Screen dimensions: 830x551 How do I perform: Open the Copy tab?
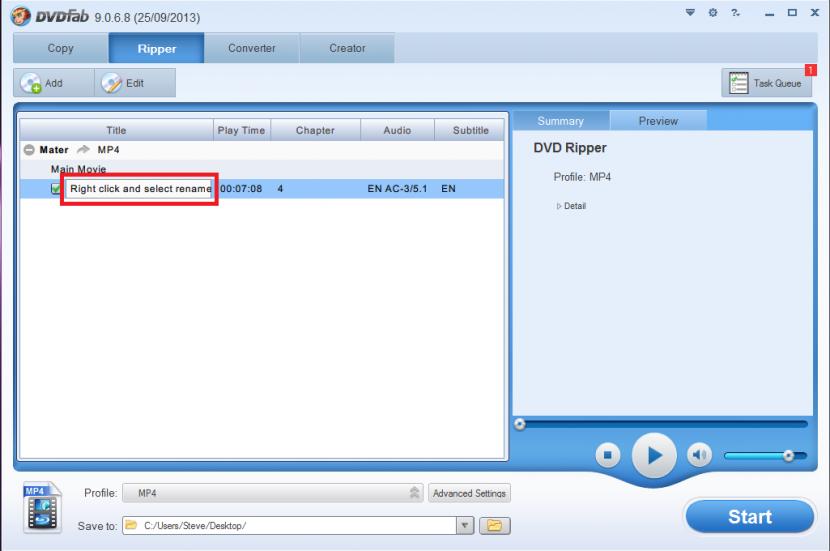61,48
